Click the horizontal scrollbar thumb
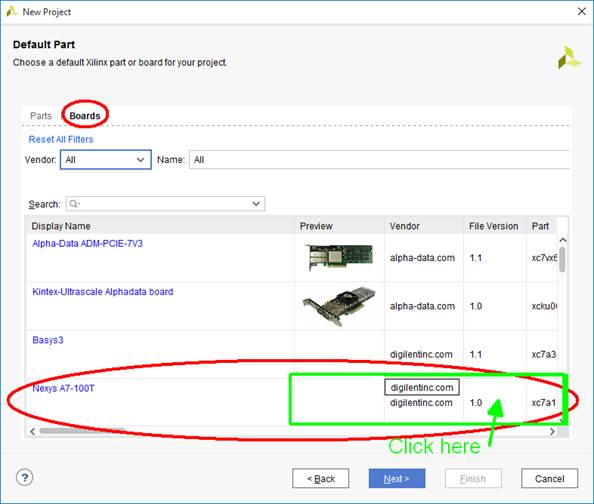 point(82,431)
